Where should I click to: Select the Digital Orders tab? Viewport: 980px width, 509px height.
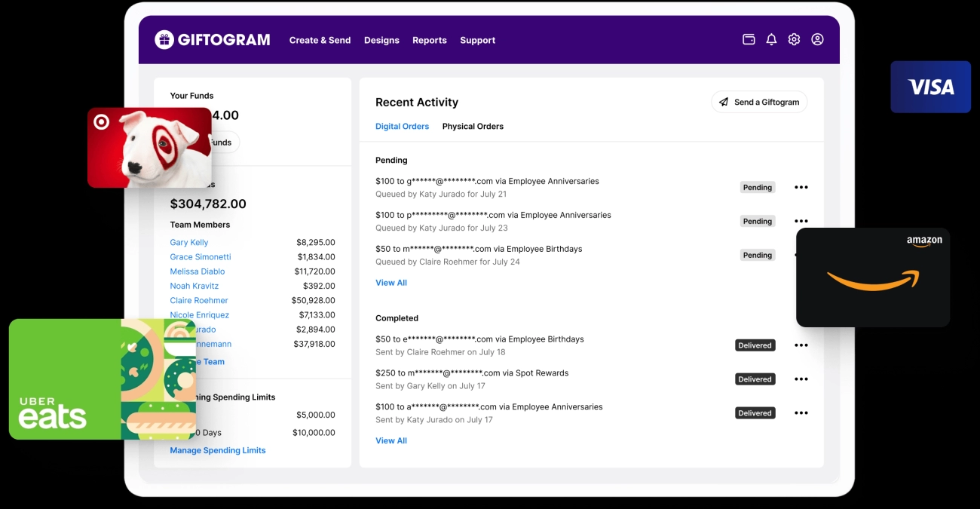coord(402,127)
